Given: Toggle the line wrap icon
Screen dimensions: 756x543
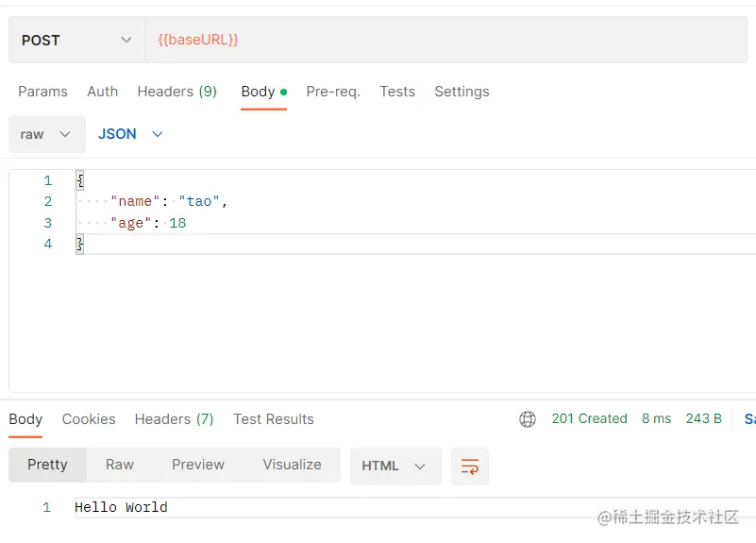Looking at the screenshot, I should click(470, 467).
